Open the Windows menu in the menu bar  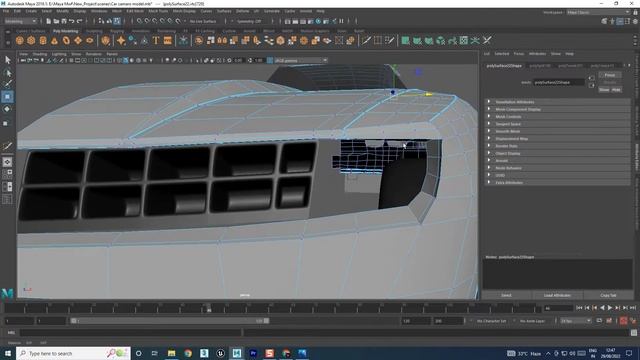[x=99, y=11]
